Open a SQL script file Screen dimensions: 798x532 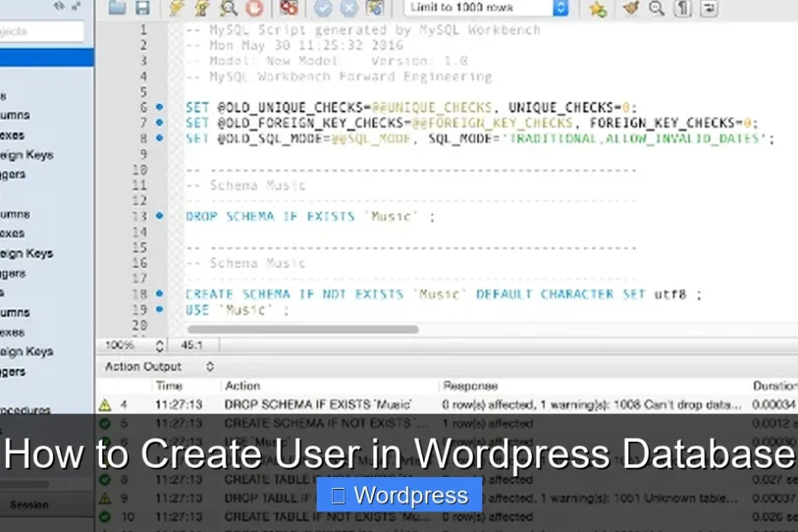(x=117, y=9)
